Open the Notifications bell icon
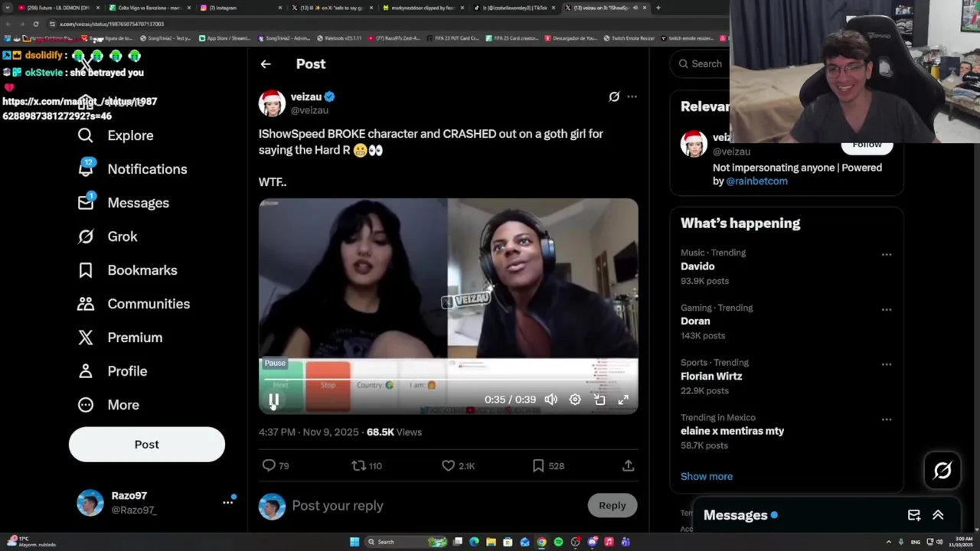 86,168
